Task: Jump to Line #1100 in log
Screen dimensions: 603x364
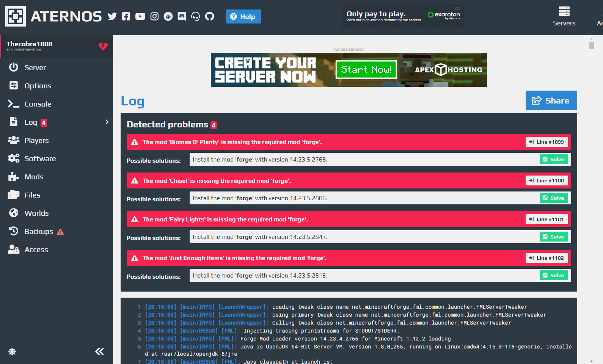Action: 546,180
